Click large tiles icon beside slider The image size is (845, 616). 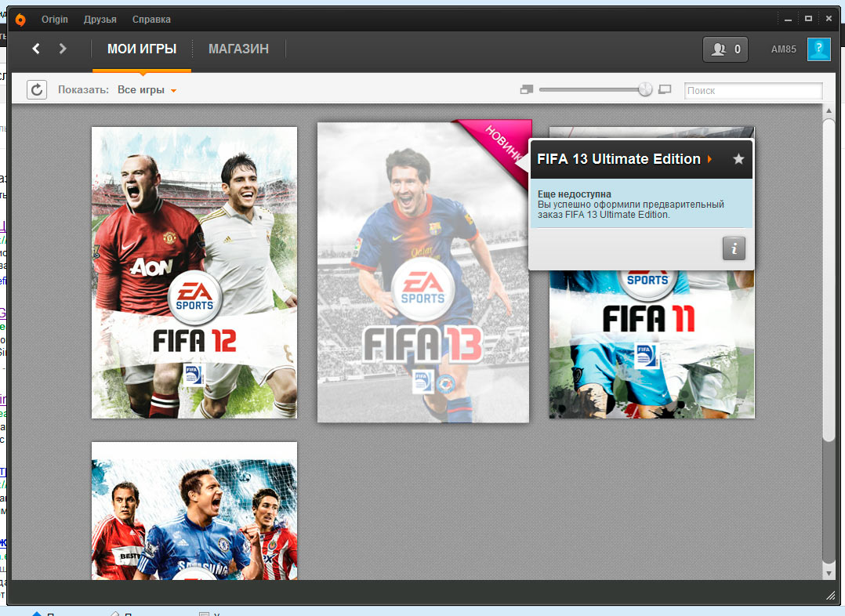coord(665,89)
